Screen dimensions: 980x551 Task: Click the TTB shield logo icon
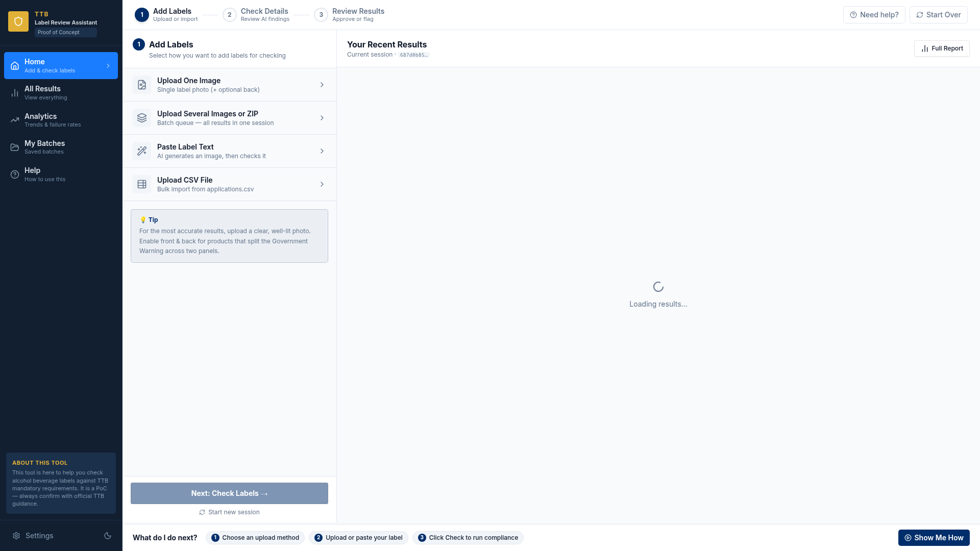pos(18,21)
